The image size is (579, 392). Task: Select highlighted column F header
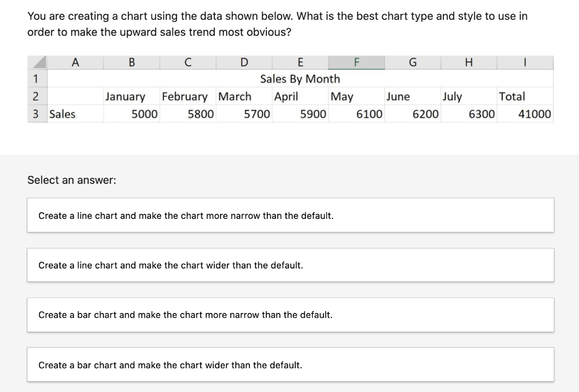point(356,62)
